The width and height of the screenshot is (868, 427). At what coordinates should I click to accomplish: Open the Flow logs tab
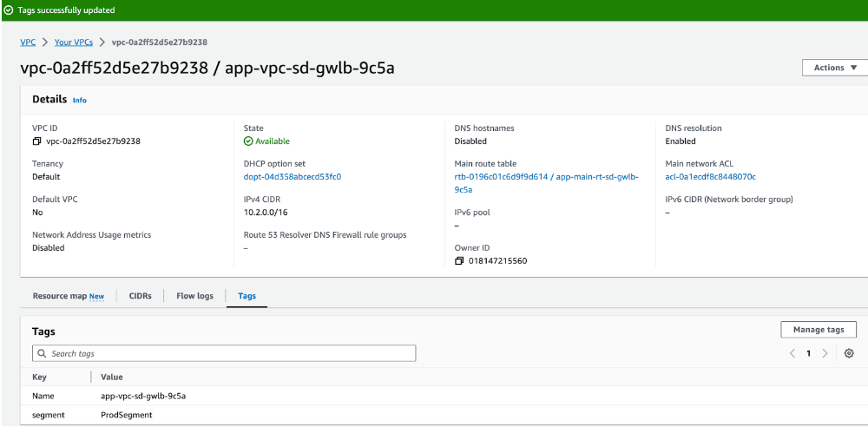(194, 296)
